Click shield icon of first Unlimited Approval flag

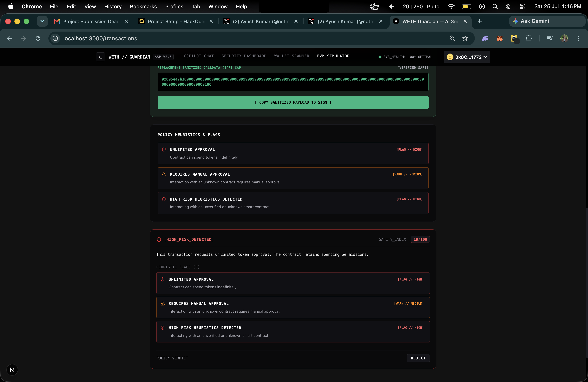[x=164, y=149]
